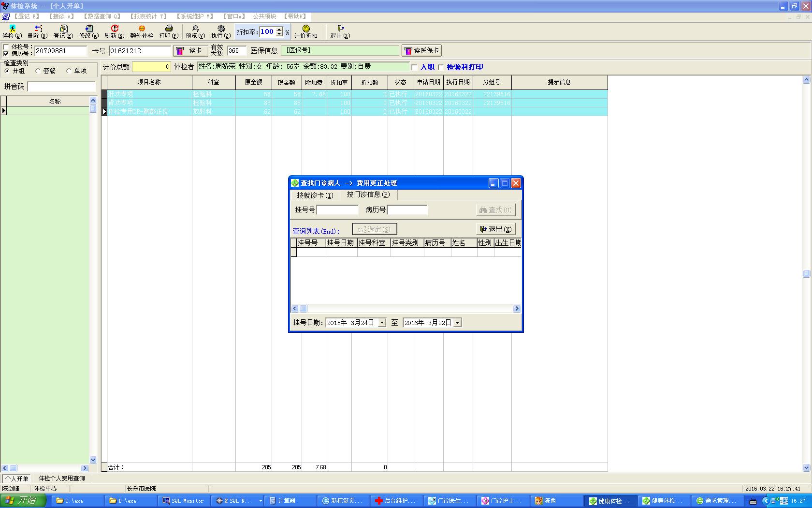Click the 病历号 input field in the dialog

click(407, 210)
